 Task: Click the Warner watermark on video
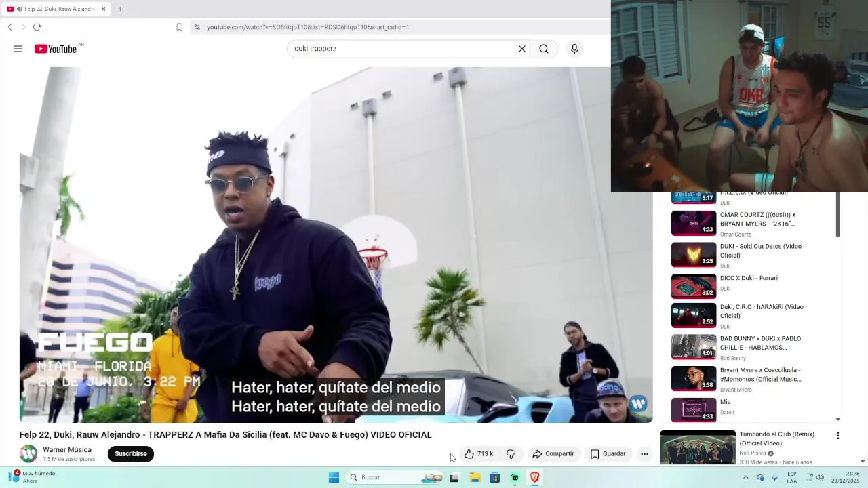click(638, 405)
